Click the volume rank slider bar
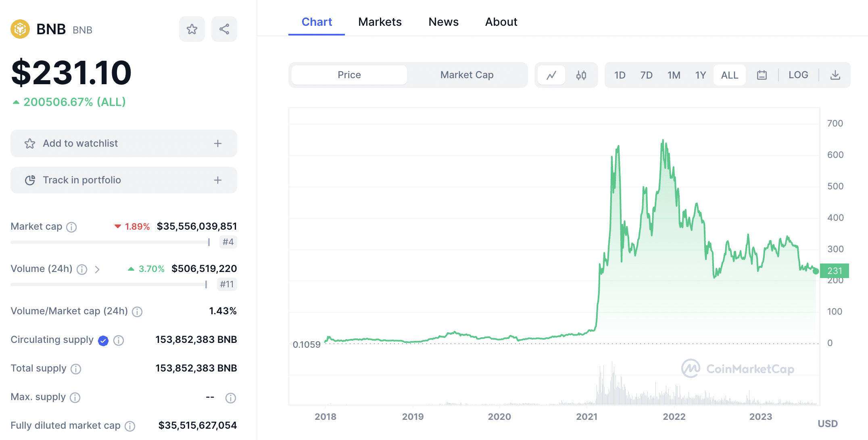This screenshot has width=868, height=440. pyautogui.click(x=109, y=284)
